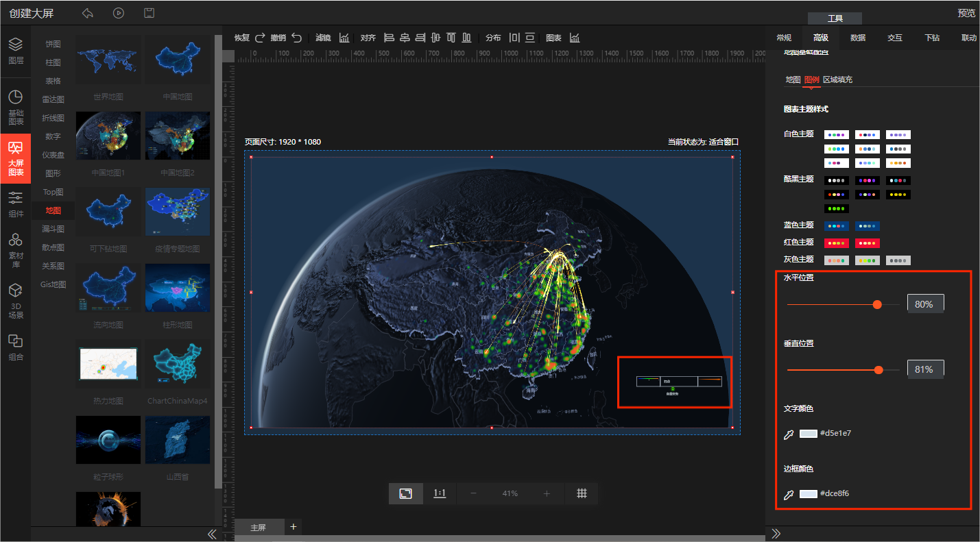Choose the Gis地图 chart category
Screen dimensions: 980x542
[53, 284]
